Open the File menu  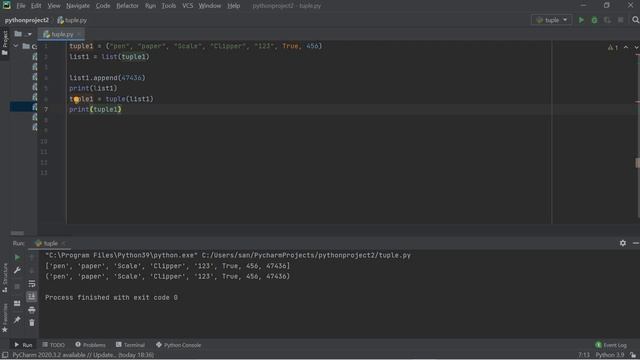(x=21, y=6)
